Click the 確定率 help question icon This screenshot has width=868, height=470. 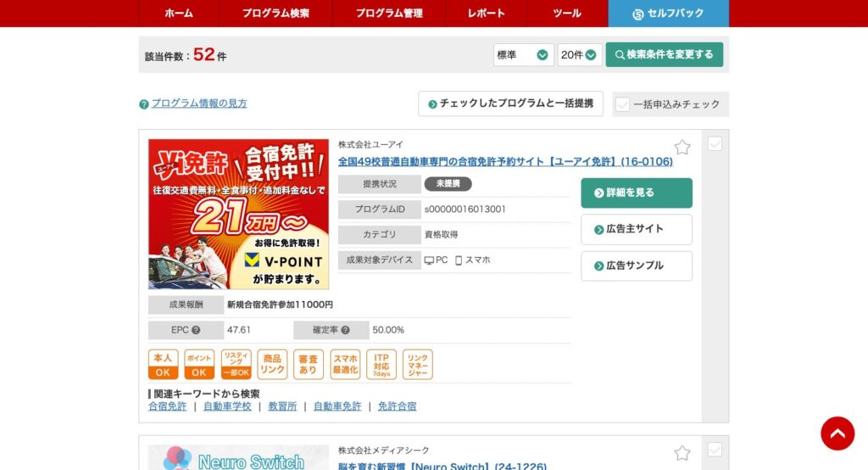pyautogui.click(x=346, y=330)
